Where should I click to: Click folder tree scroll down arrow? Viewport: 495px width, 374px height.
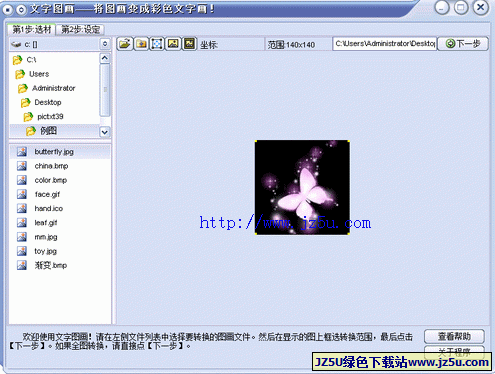tap(105, 132)
